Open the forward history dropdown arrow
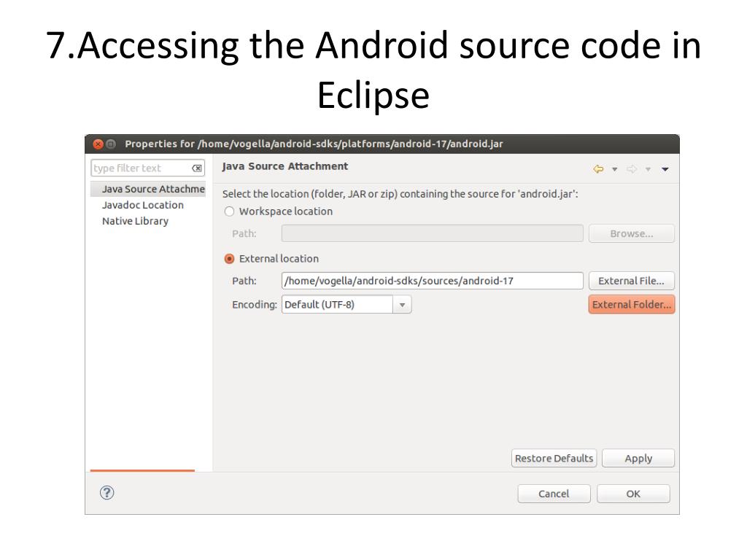Image resolution: width=747 pixels, height=560 pixels. pos(648,169)
